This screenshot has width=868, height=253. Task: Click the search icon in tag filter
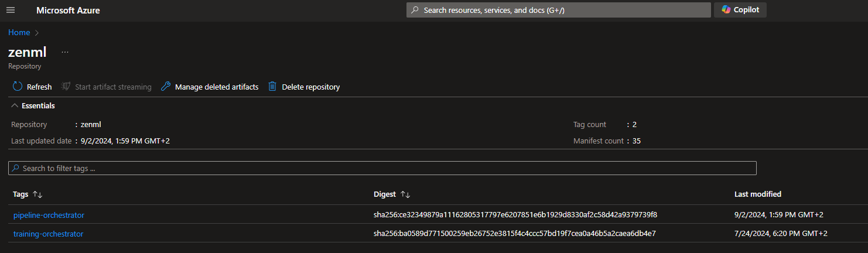click(x=16, y=168)
